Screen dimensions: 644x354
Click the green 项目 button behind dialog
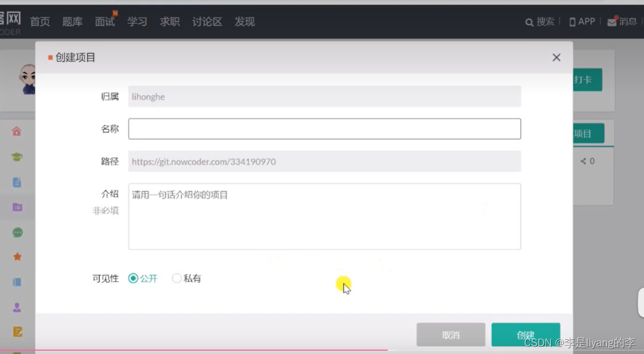[588, 133]
